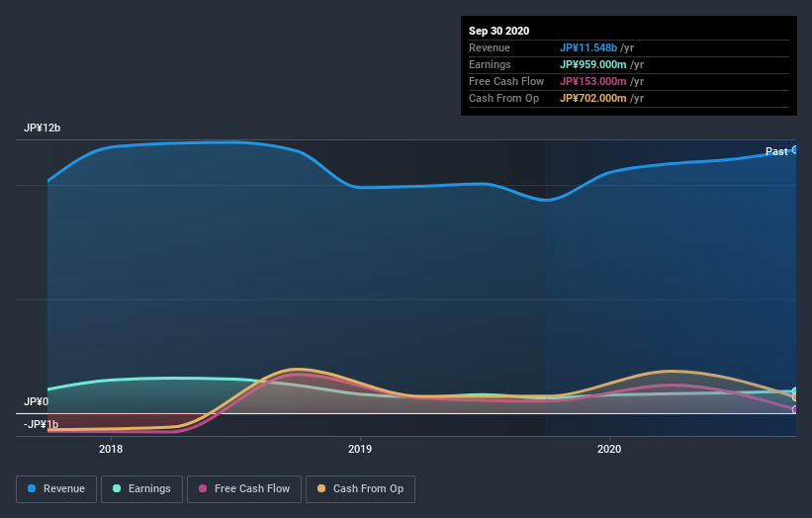Toggle the Free Cash Flow legend button
Image resolution: width=812 pixels, height=518 pixels.
click(244, 489)
